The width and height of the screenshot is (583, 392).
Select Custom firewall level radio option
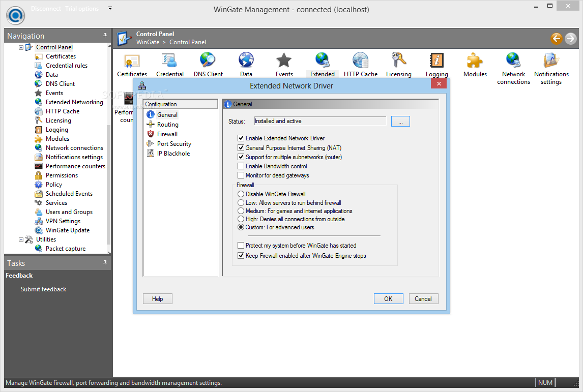pyautogui.click(x=241, y=227)
